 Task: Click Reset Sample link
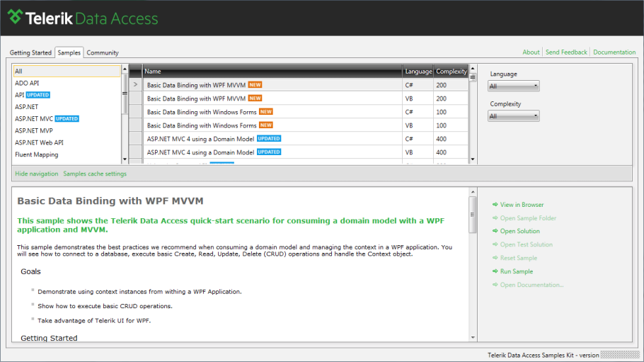[x=518, y=258]
